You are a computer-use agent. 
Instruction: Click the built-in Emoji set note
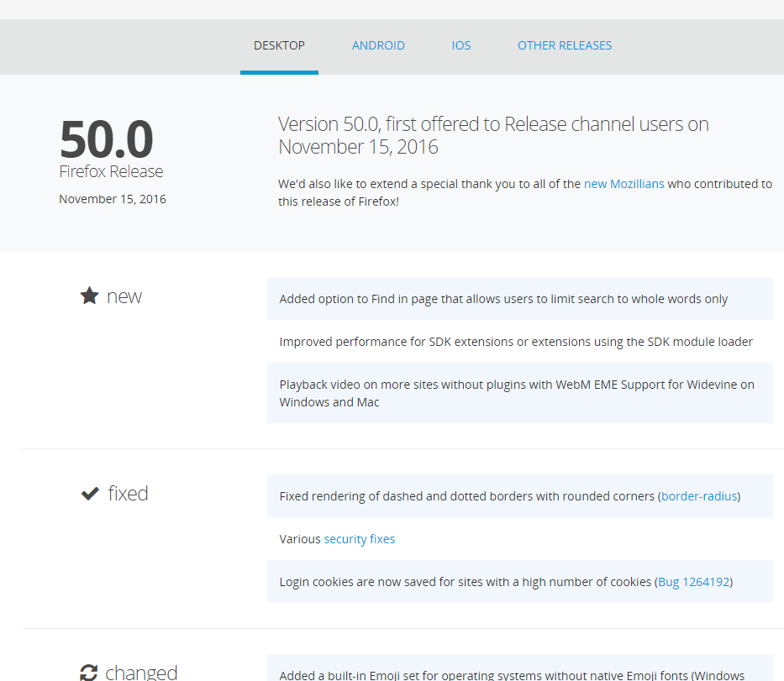[511, 674]
